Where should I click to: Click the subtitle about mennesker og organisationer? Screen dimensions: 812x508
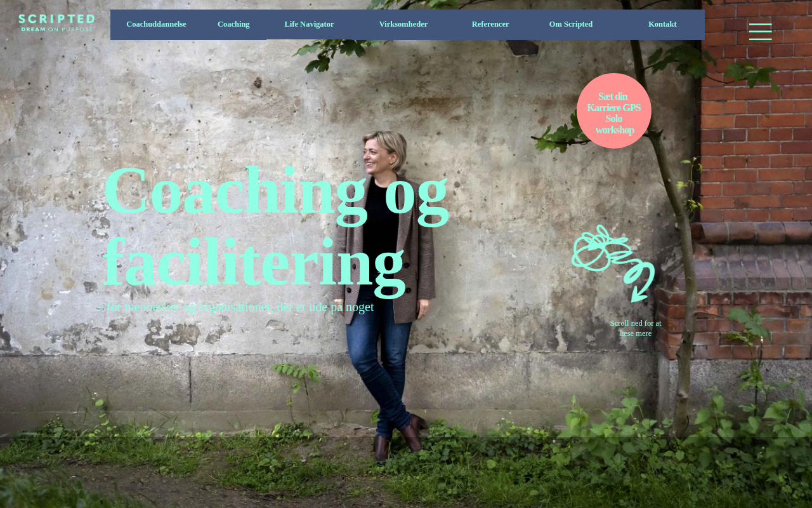235,307
